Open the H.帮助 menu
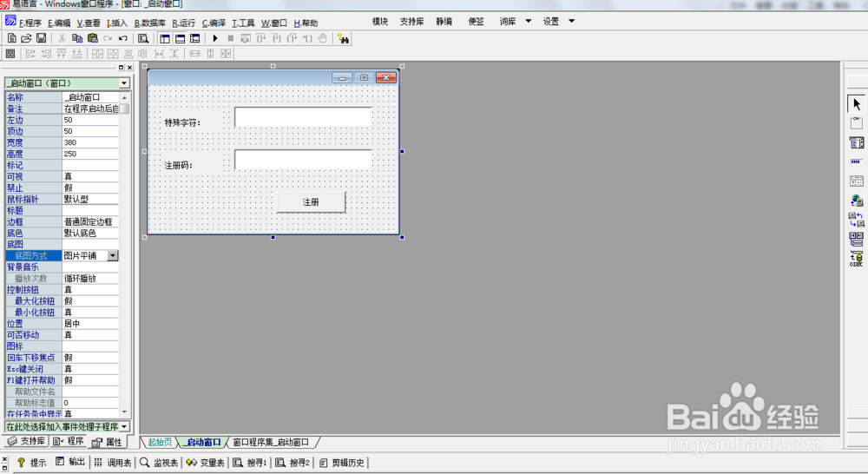This screenshot has width=868, height=474. coord(306,23)
